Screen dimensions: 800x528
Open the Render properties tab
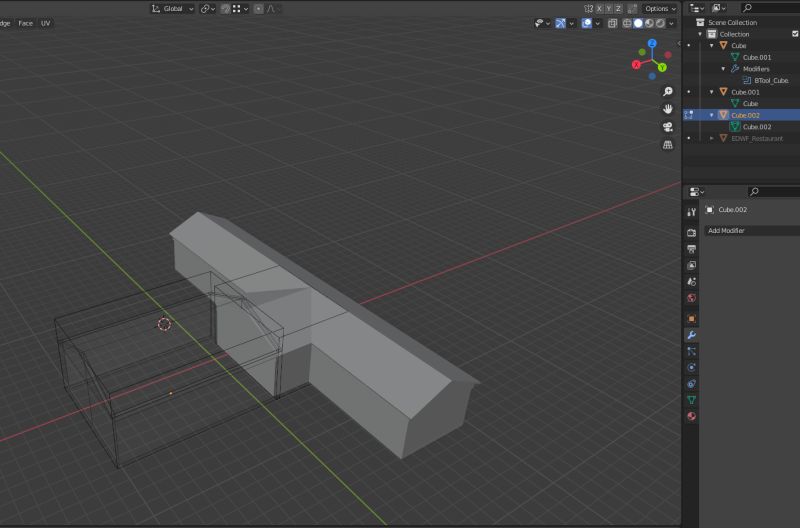(x=691, y=233)
